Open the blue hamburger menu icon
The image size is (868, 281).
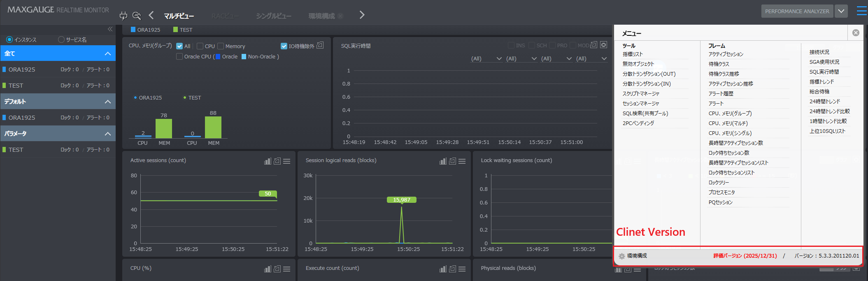point(861,11)
